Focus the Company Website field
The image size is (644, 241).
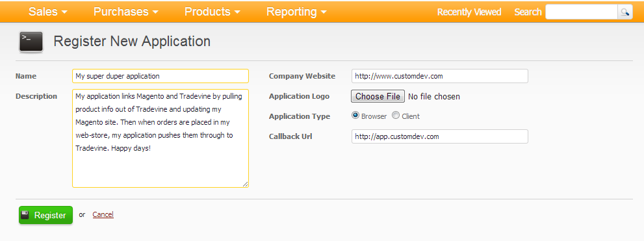[440, 76]
